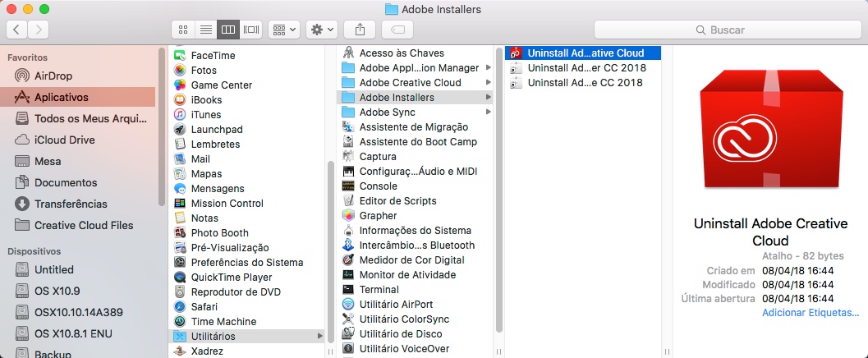Click the Adicionar Etiquetas link
Image resolution: width=868 pixels, height=358 pixels.
(811, 313)
